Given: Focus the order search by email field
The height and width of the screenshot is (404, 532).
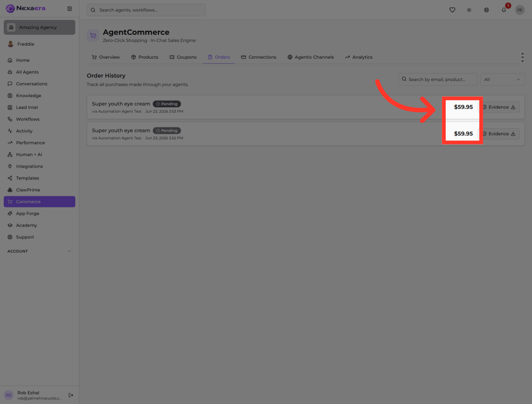Looking at the screenshot, I should coord(438,79).
